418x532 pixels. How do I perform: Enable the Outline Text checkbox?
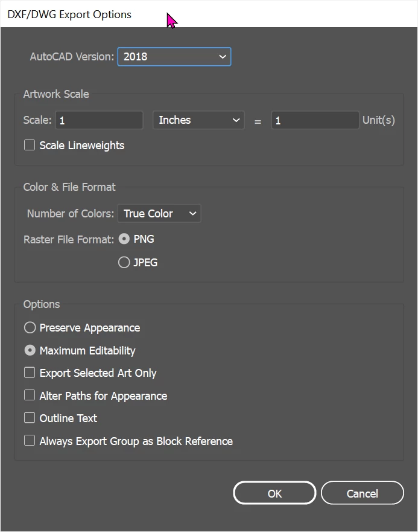(x=30, y=418)
